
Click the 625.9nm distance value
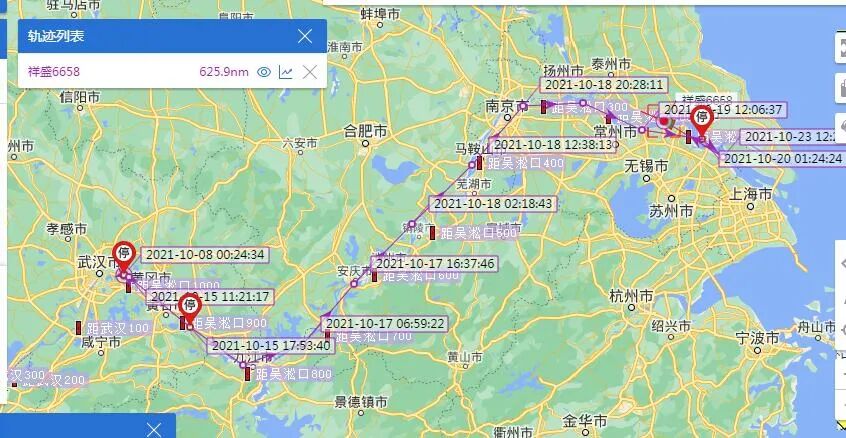pos(224,72)
